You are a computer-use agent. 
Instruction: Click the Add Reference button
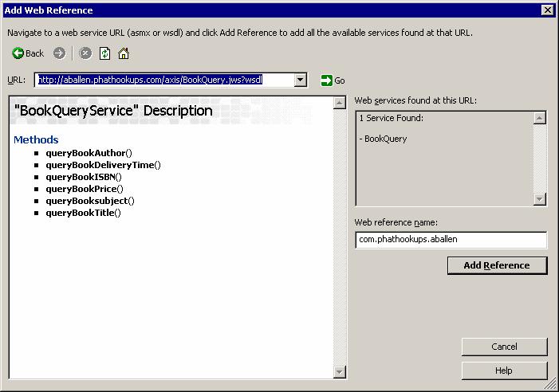[497, 265]
